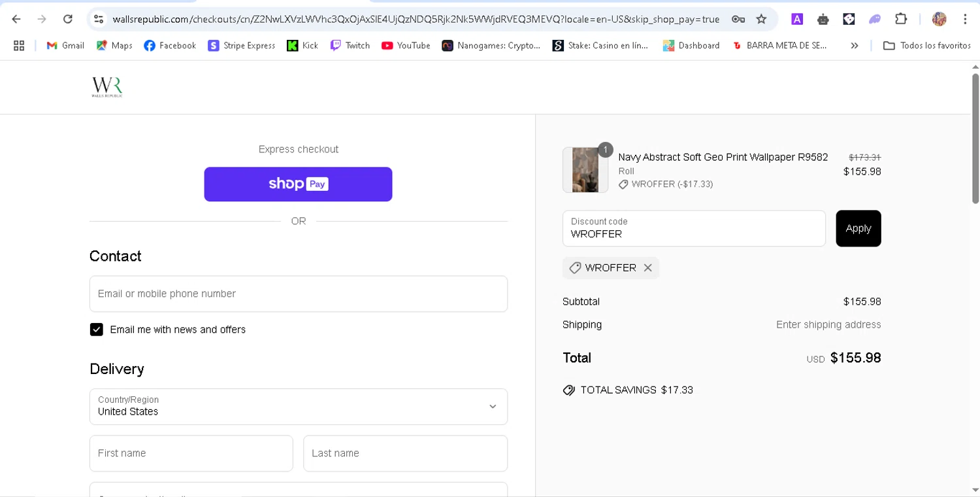Open the Twitch bookmark

(x=350, y=45)
